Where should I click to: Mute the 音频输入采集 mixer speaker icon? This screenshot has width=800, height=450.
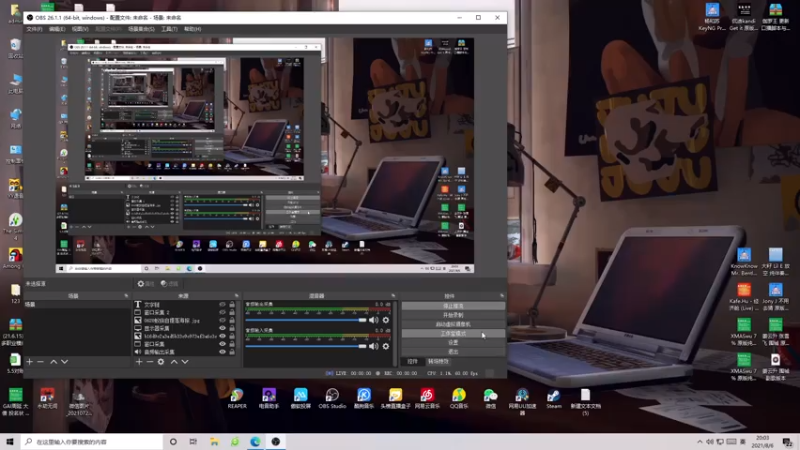click(373, 346)
